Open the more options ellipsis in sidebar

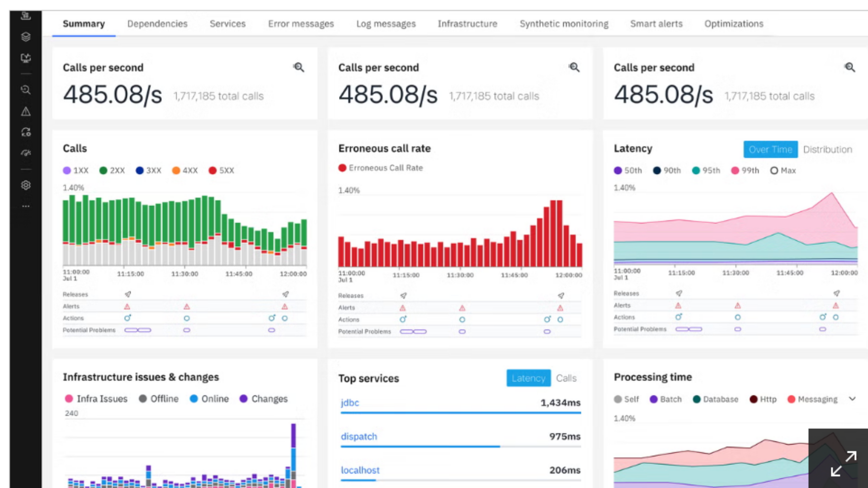click(26, 206)
